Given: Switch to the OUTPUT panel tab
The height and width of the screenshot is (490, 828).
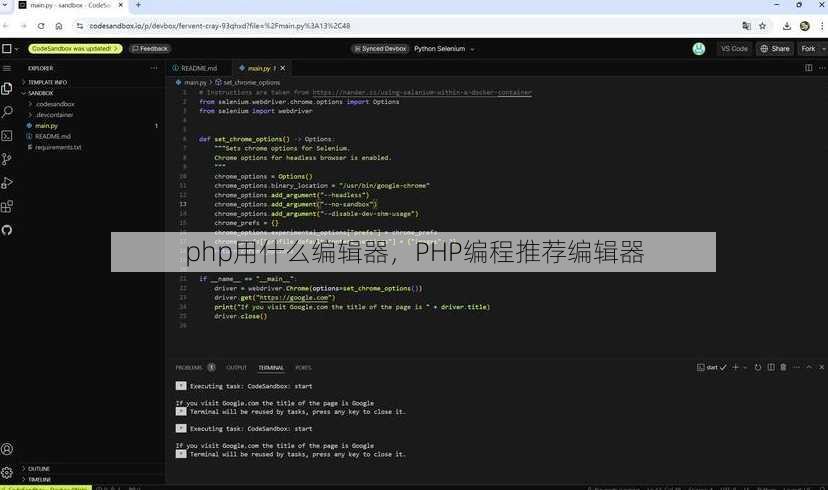Looking at the screenshot, I should (236, 368).
